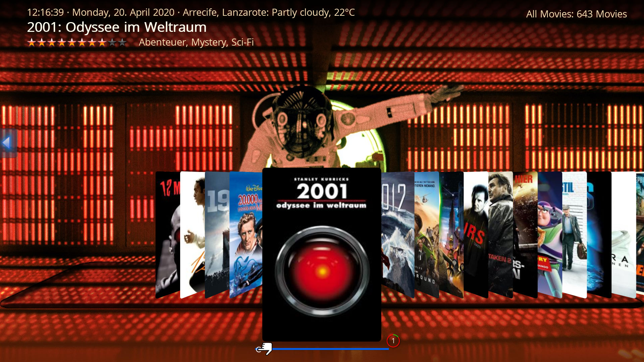Click the star rating row
The height and width of the screenshot is (362, 644).
coord(77,42)
